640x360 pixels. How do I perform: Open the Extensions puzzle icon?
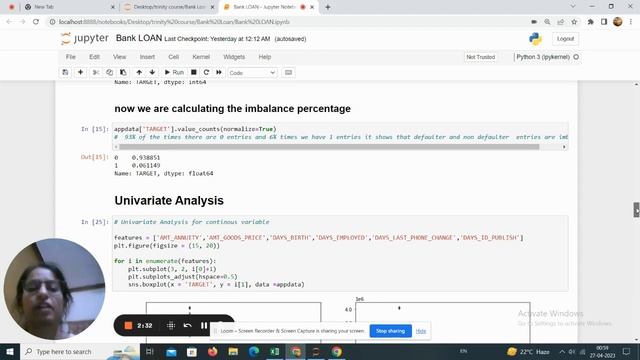point(590,22)
